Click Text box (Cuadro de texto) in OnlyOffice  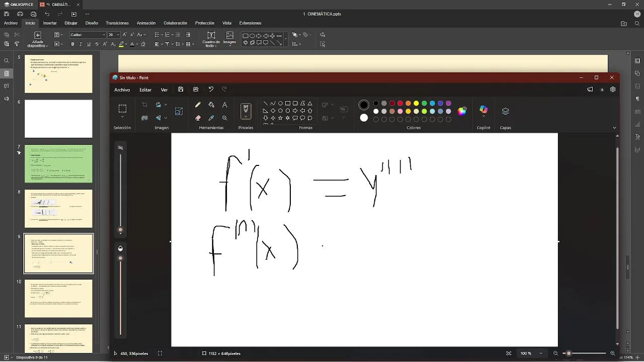pyautogui.click(x=211, y=39)
